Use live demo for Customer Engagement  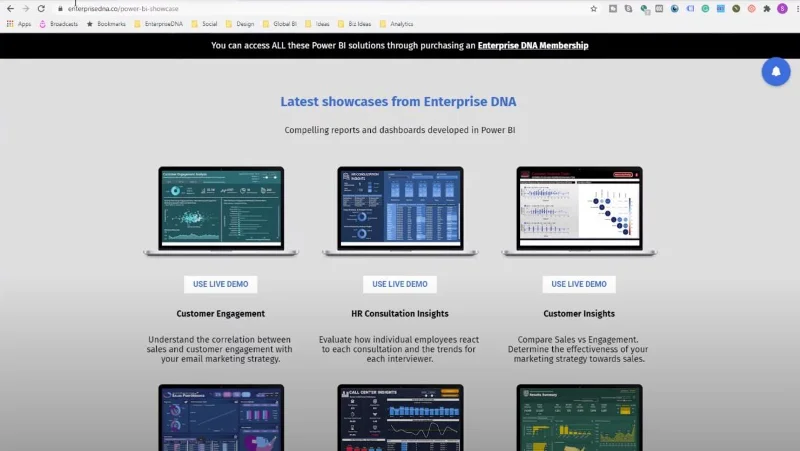pos(220,284)
